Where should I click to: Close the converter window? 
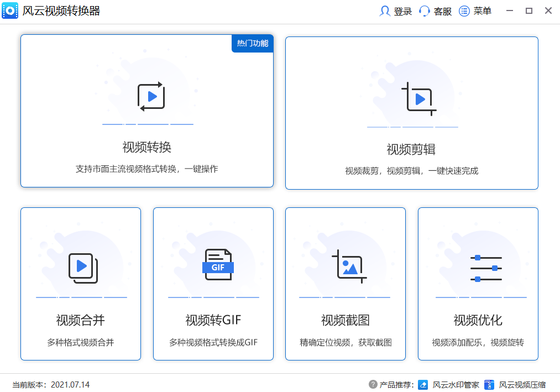coord(548,11)
